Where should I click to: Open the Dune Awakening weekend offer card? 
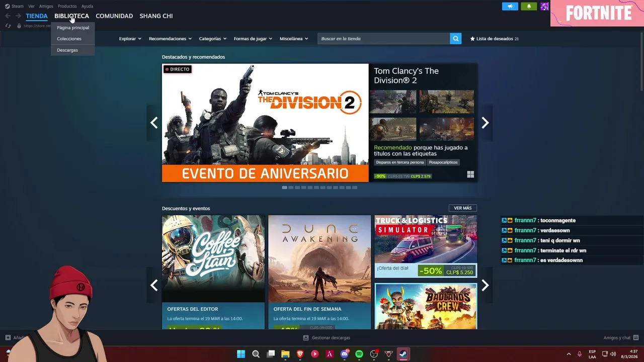tap(319, 272)
